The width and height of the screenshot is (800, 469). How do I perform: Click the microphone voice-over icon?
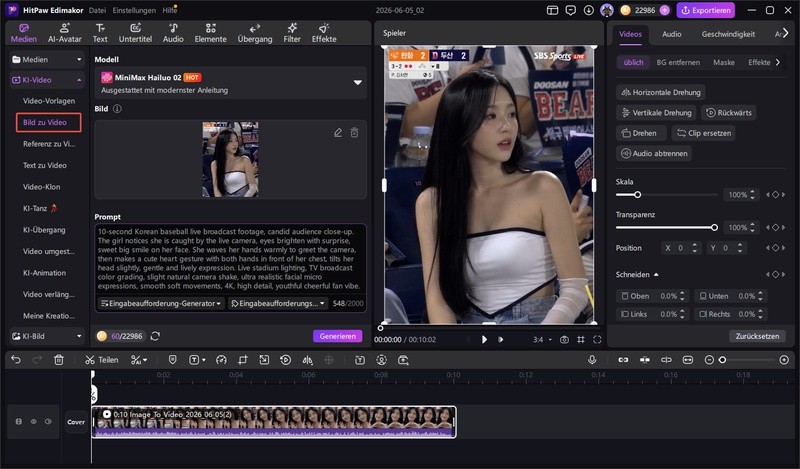click(592, 360)
